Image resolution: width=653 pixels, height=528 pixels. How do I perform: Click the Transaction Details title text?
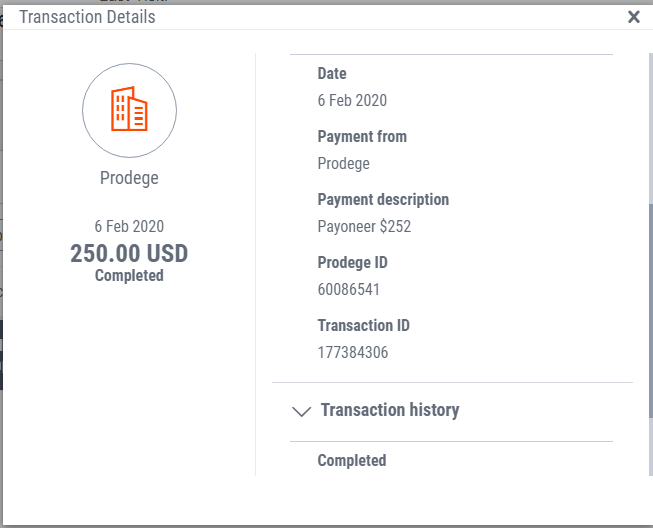point(87,17)
